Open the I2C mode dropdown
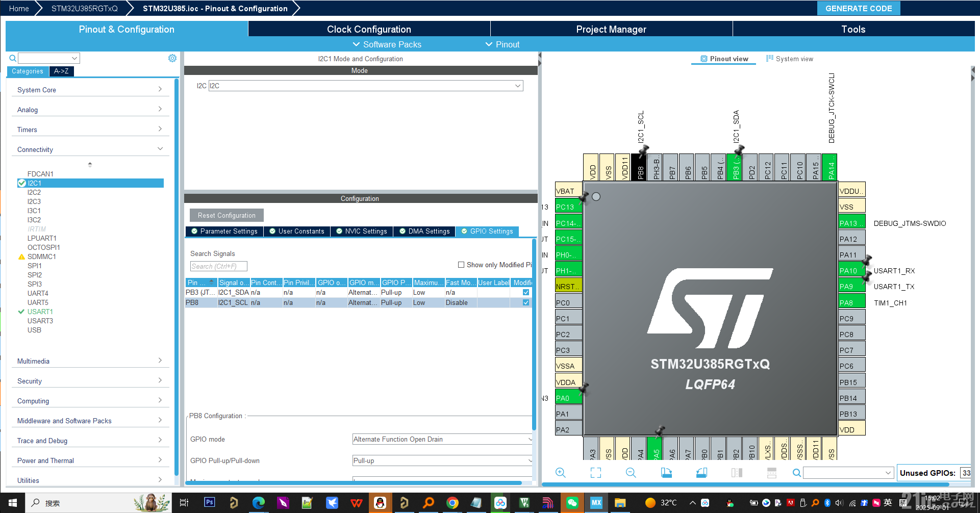The image size is (980, 513). pos(366,86)
